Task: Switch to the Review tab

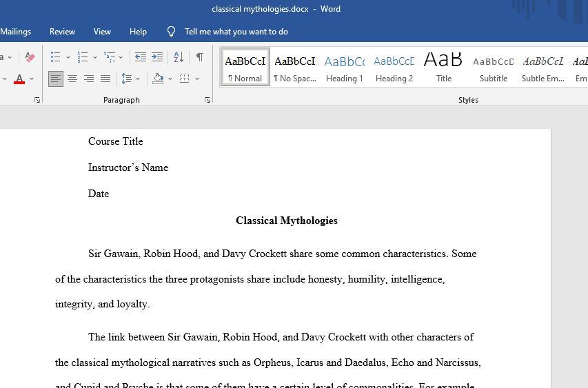Action: pyautogui.click(x=62, y=32)
